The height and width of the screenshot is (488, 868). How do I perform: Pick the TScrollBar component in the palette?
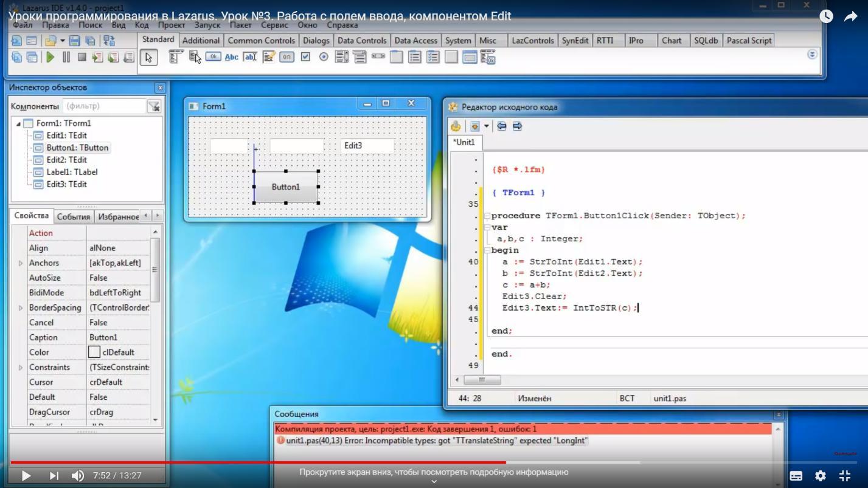[378, 57]
